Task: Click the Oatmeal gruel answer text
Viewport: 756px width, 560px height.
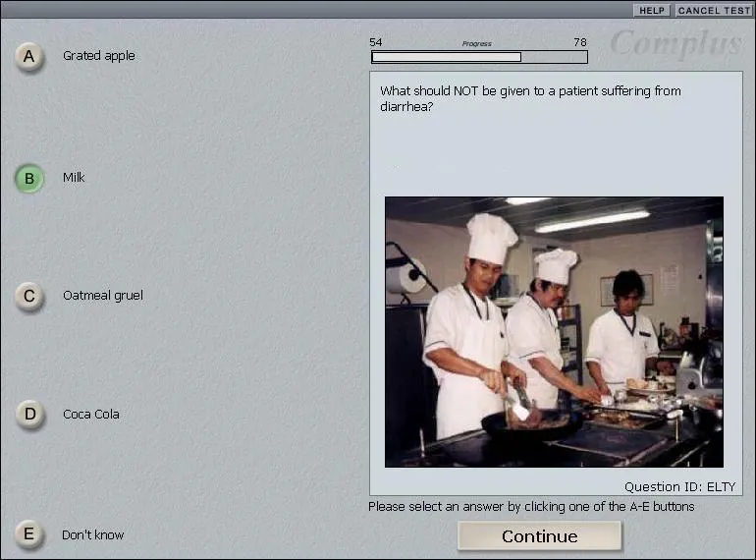Action: 103,296
